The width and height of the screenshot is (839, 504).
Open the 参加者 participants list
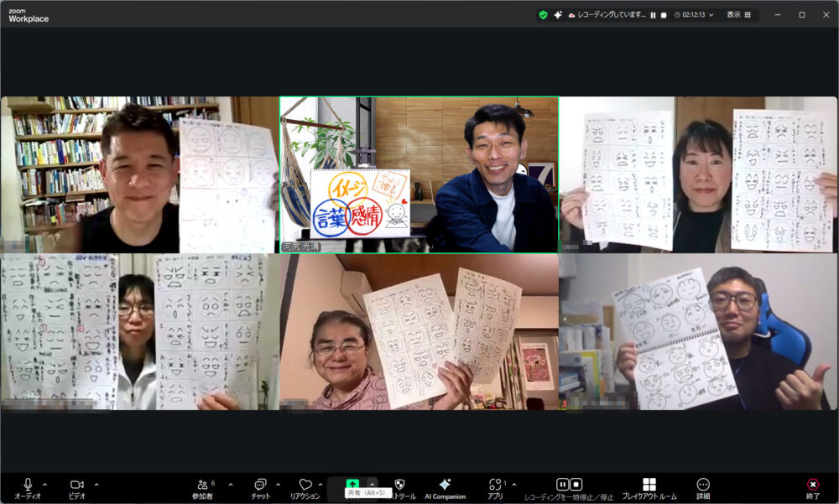click(x=202, y=485)
